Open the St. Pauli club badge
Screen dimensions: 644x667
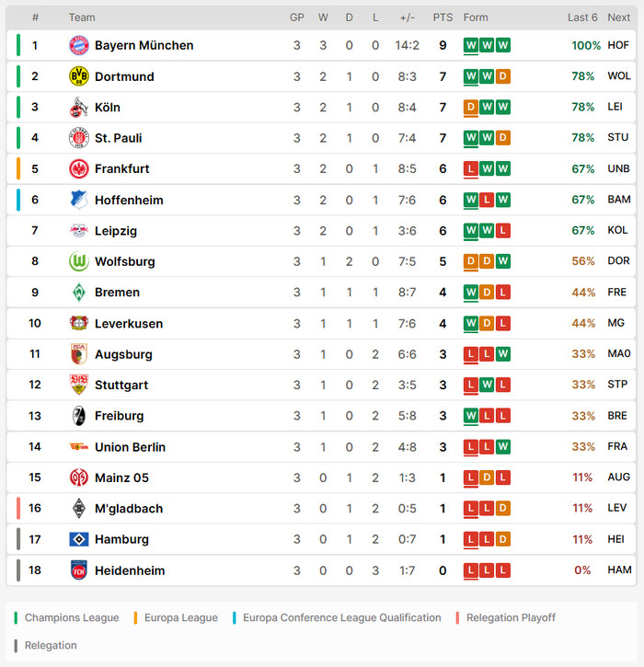(x=79, y=138)
